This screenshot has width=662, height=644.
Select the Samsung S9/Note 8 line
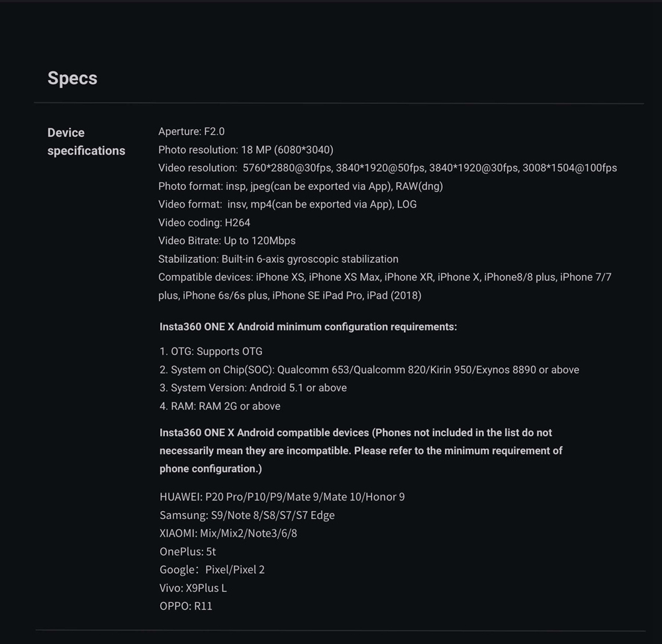[247, 515]
